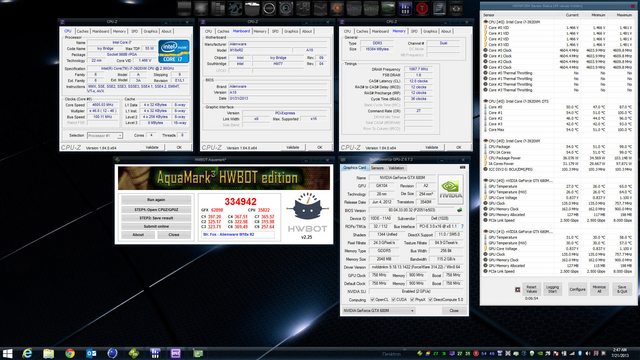Open the taskbar clock and date
The width and height of the screenshot is (640, 360).
click(x=620, y=353)
